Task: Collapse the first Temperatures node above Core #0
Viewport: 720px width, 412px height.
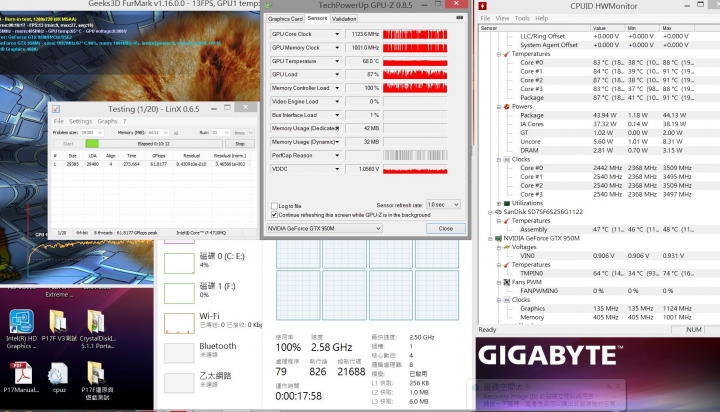Action: tap(499, 54)
